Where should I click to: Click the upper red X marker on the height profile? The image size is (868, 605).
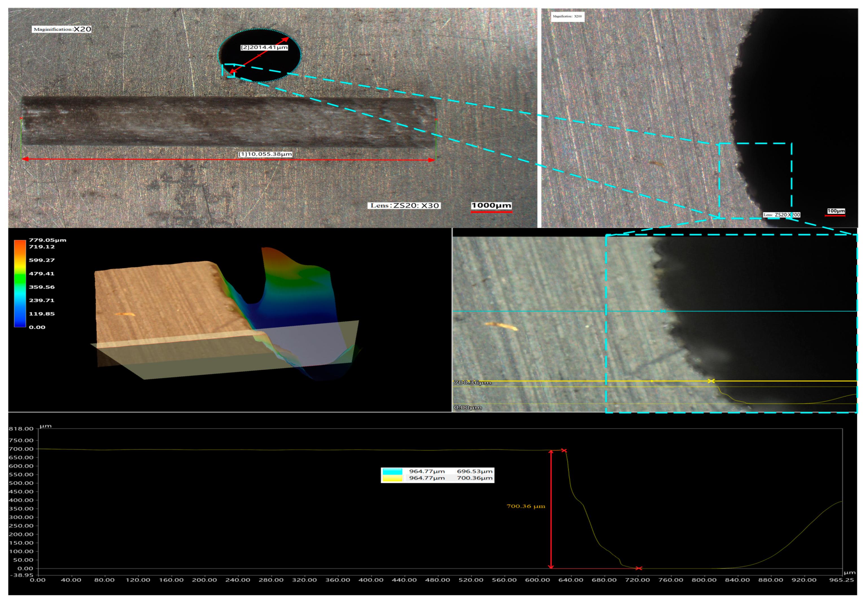pyautogui.click(x=564, y=450)
